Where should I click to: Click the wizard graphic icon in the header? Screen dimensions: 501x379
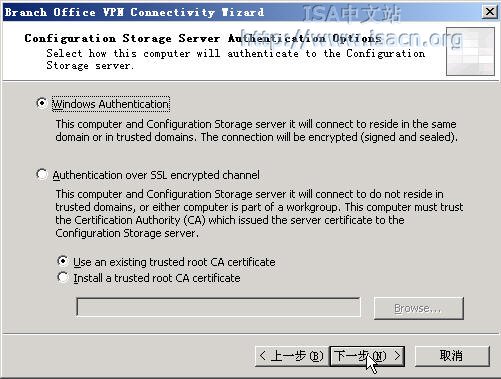point(470,51)
